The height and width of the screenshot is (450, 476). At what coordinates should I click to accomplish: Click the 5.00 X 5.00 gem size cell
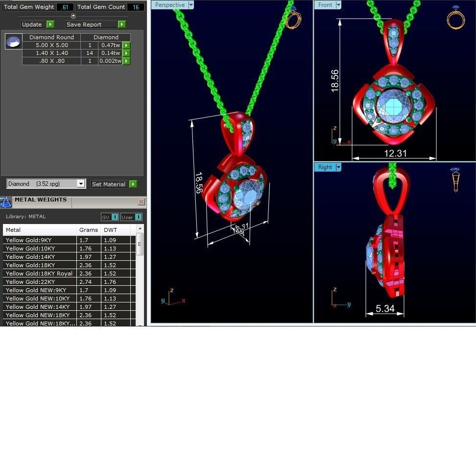coord(51,45)
